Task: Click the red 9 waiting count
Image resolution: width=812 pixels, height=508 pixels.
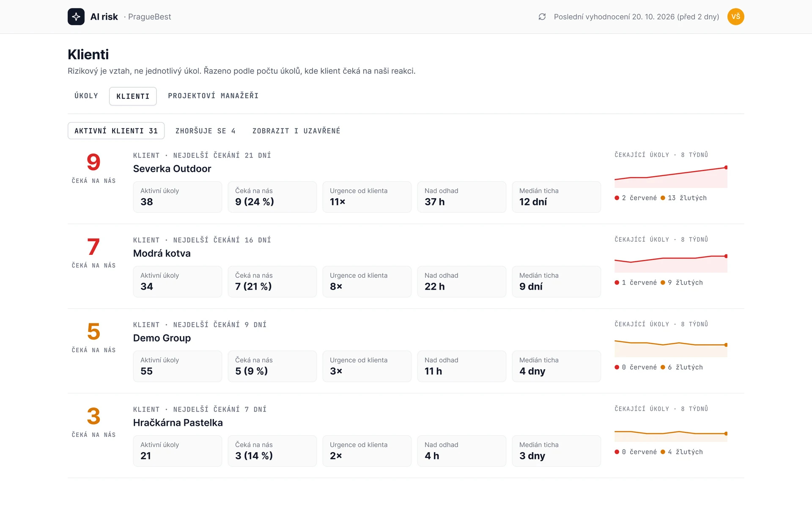Action: point(93,162)
